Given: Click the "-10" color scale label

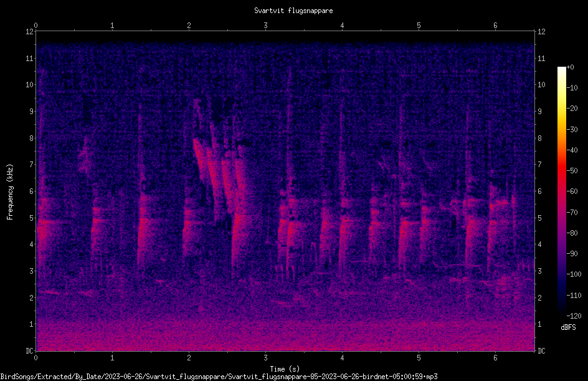Looking at the screenshot, I should 572,88.
